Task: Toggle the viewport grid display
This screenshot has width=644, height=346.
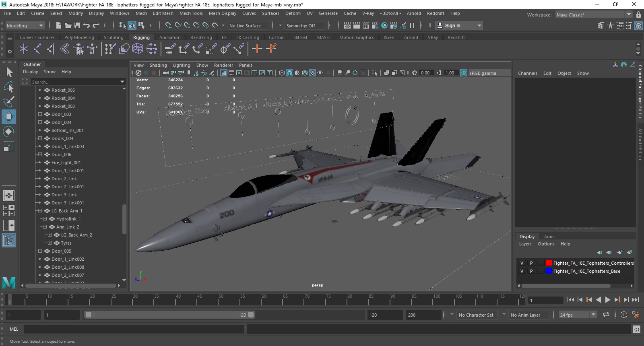Action: [x=224, y=73]
